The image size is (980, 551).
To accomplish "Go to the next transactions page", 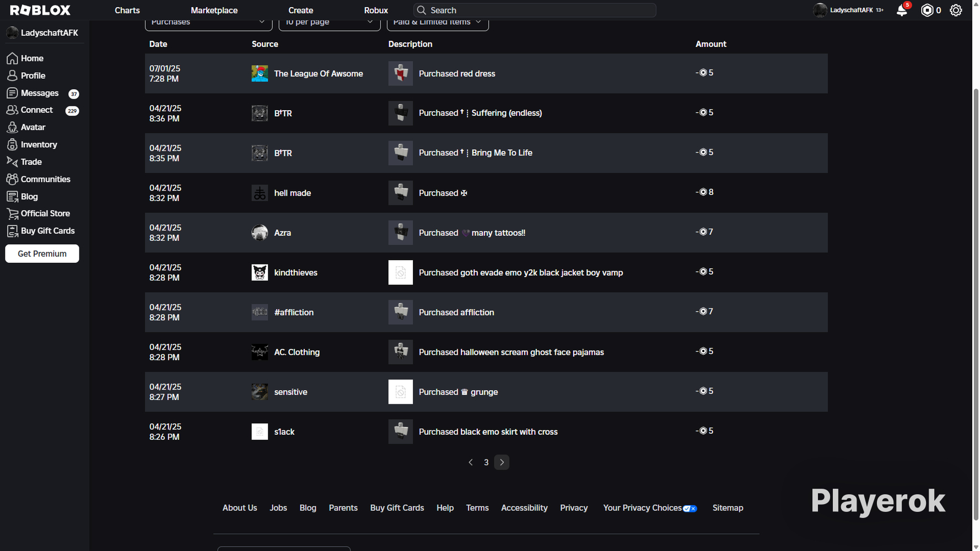I will click(502, 462).
